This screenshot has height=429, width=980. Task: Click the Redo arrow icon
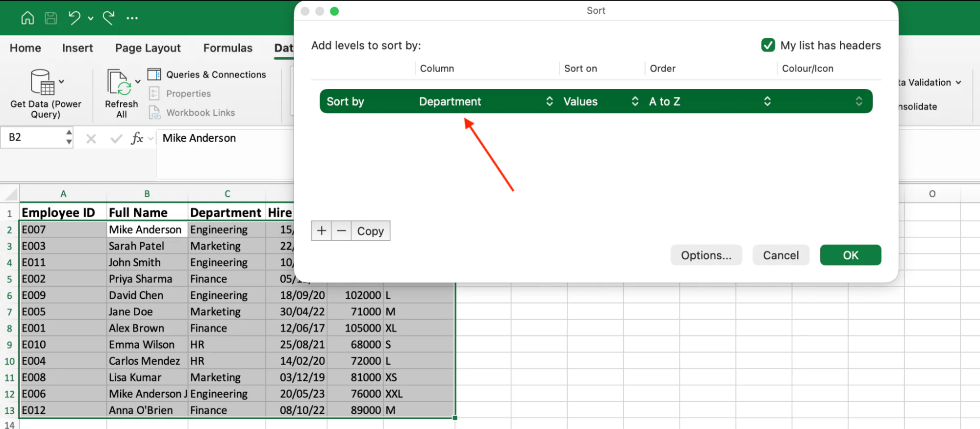coord(109,18)
